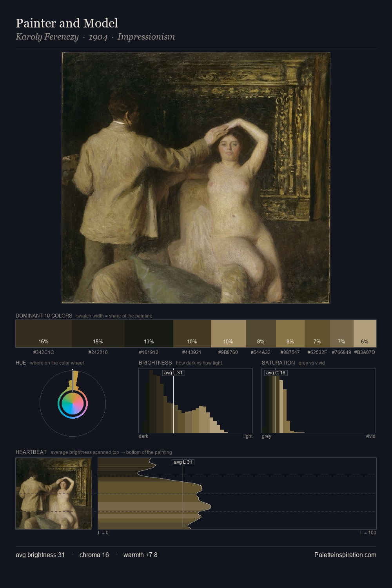Select the #62532F color swatch

pos(317,334)
